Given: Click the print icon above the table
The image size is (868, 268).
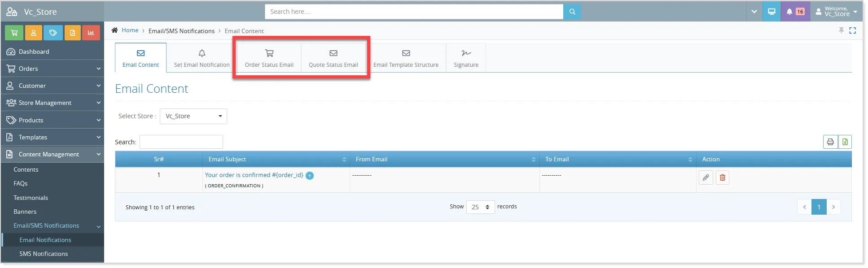Looking at the screenshot, I should tap(830, 142).
